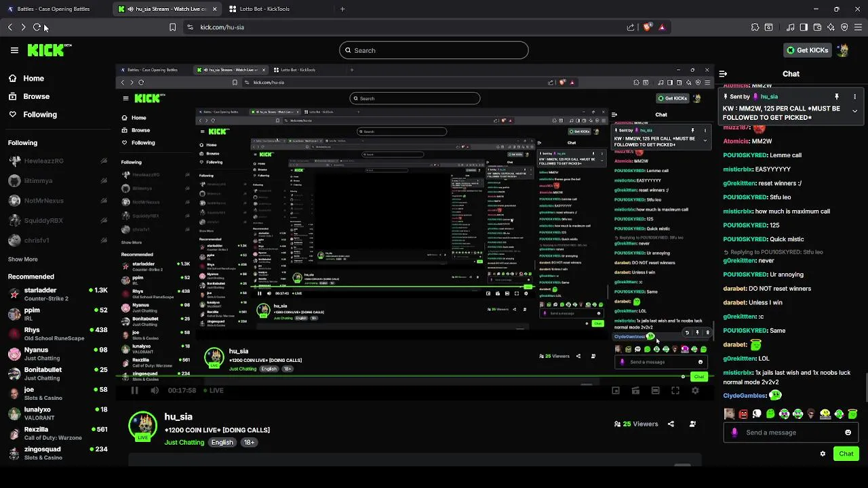Open Rexzilla recommended channel
The height and width of the screenshot is (488, 868).
58,433
